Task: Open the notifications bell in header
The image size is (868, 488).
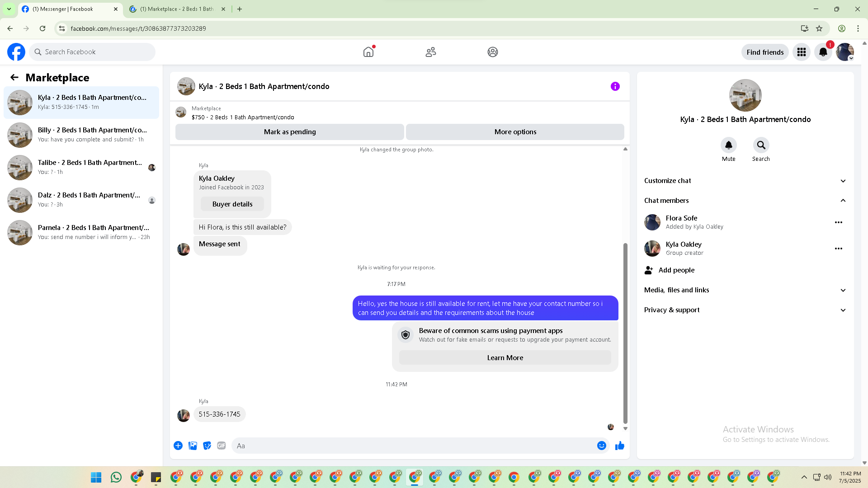Action: point(823,52)
